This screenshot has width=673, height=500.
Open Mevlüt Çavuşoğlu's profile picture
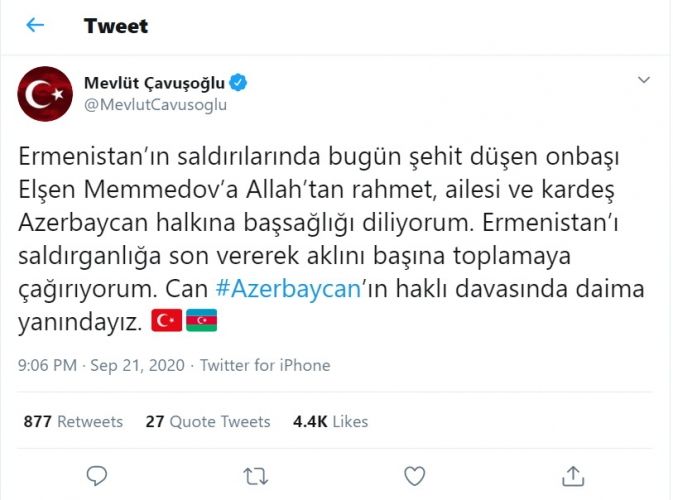45,94
